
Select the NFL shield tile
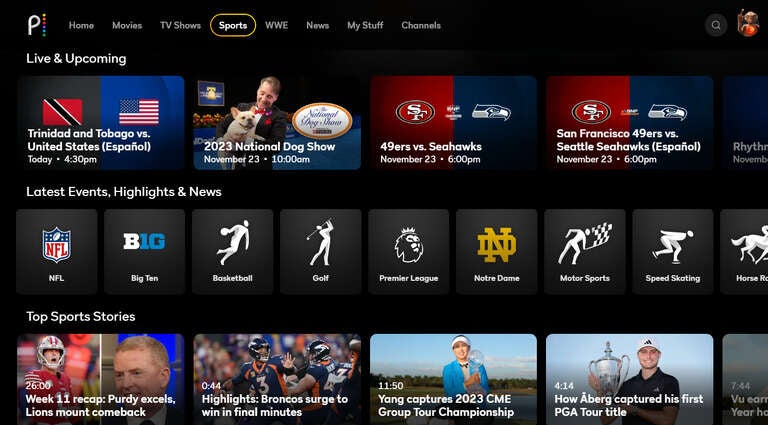56,252
